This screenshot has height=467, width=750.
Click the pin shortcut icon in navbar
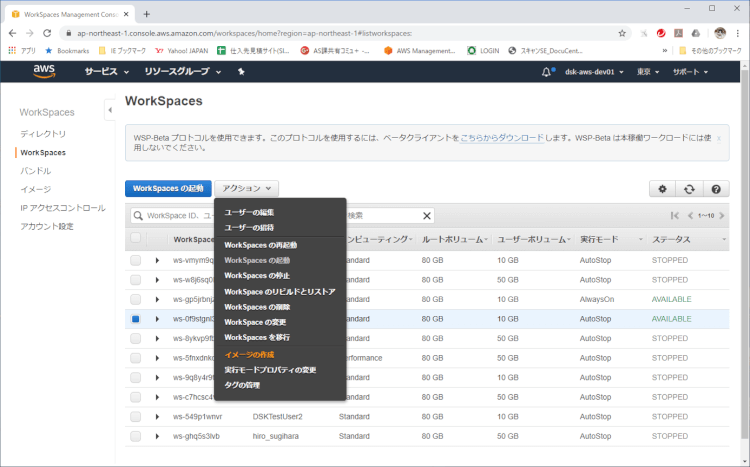tap(241, 72)
